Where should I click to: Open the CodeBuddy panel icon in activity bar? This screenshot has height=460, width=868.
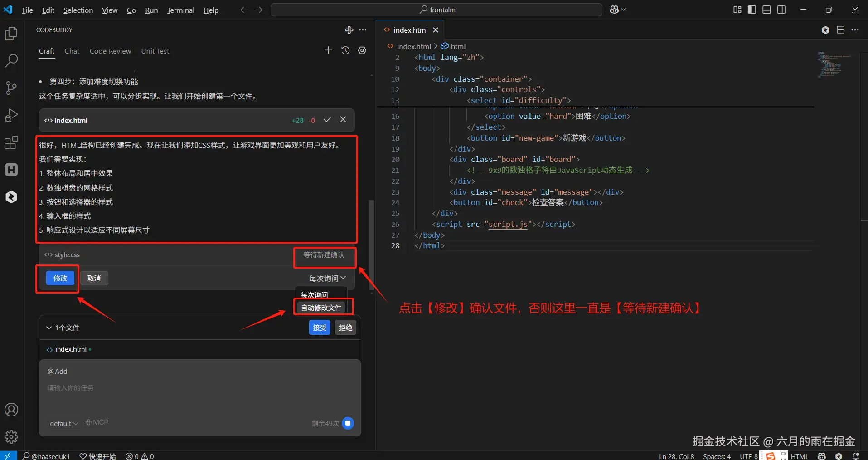point(11,197)
